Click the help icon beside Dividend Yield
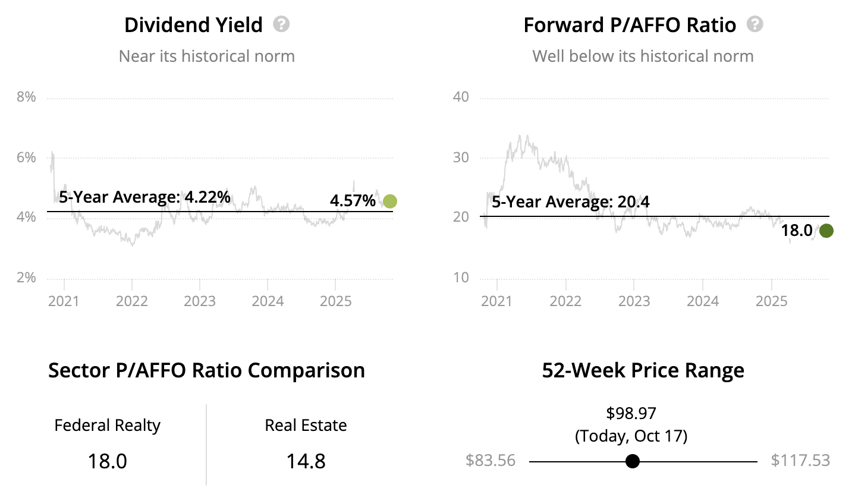The image size is (855, 504). pos(281,24)
